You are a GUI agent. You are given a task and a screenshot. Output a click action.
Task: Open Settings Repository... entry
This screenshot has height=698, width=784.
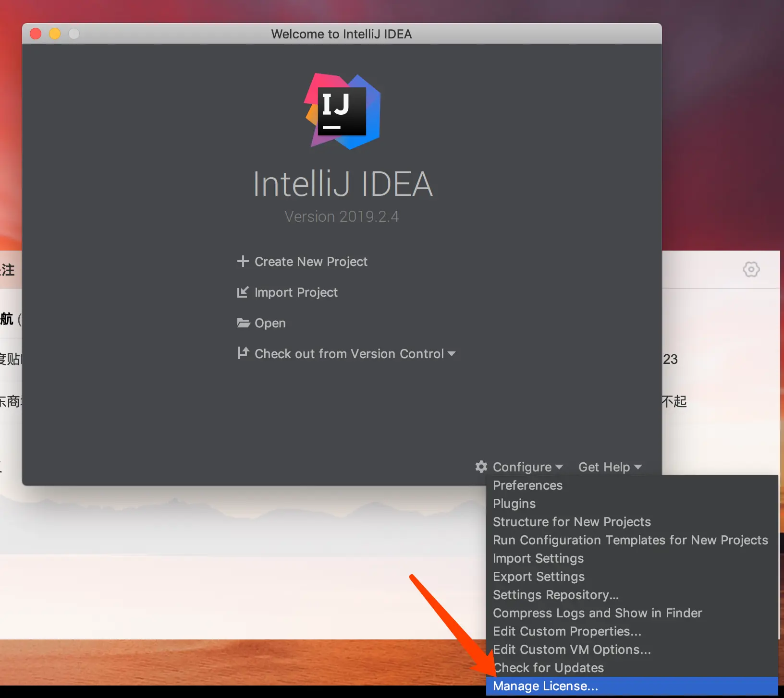(632, 595)
